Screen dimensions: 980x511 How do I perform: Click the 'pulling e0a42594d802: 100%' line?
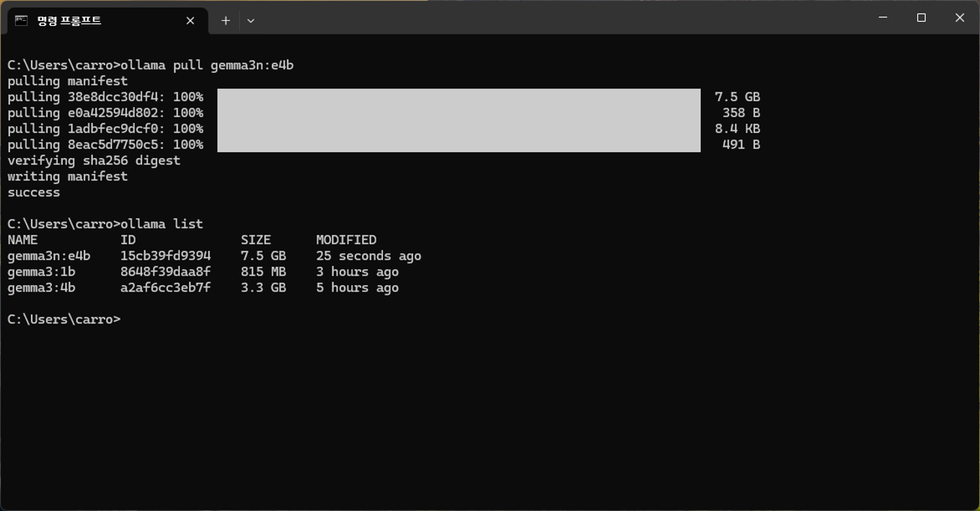click(105, 113)
